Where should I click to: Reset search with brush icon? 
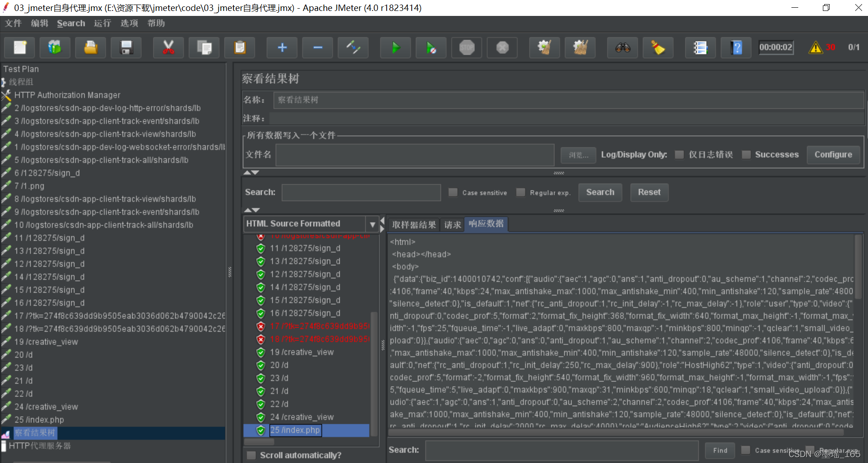(658, 47)
